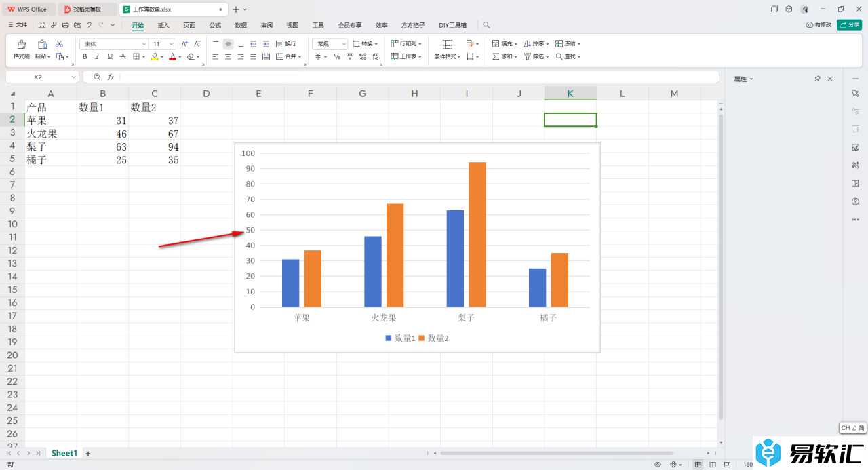The width and height of the screenshot is (868, 470).
Task: Open the 筛选 filter button
Action: (536, 56)
